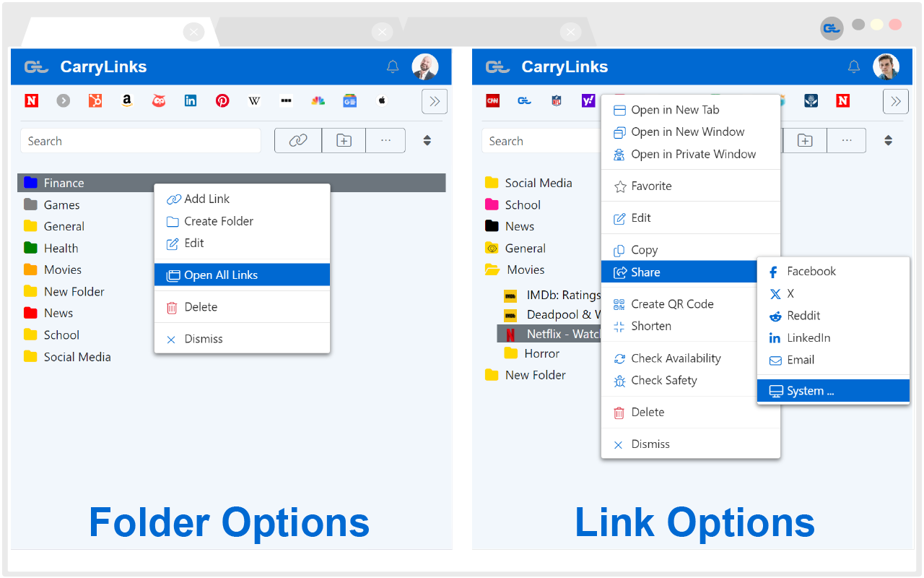
Task: Open the more-options ellipsis menu
Action: coord(385,140)
